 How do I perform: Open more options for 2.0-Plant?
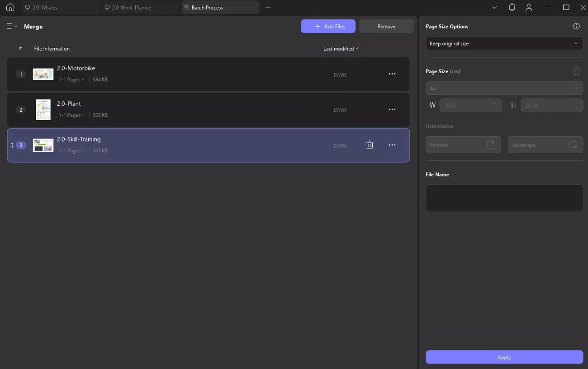[x=392, y=110]
